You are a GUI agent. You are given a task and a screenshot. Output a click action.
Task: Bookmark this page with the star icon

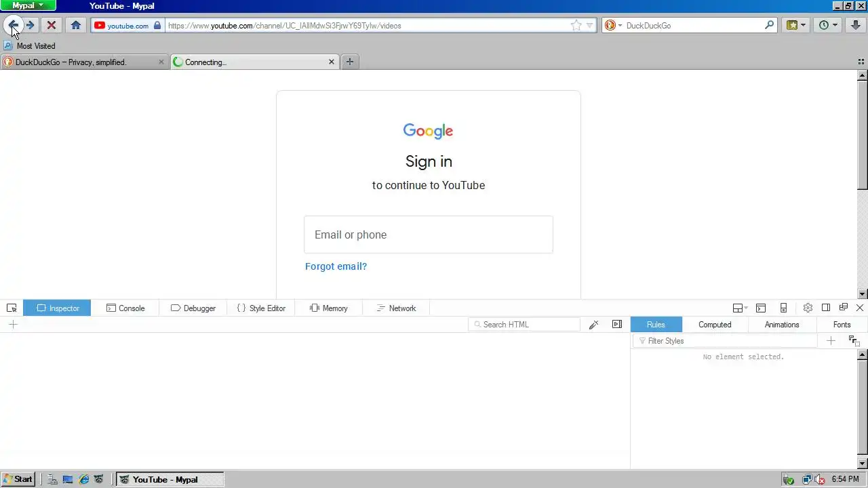(x=576, y=25)
